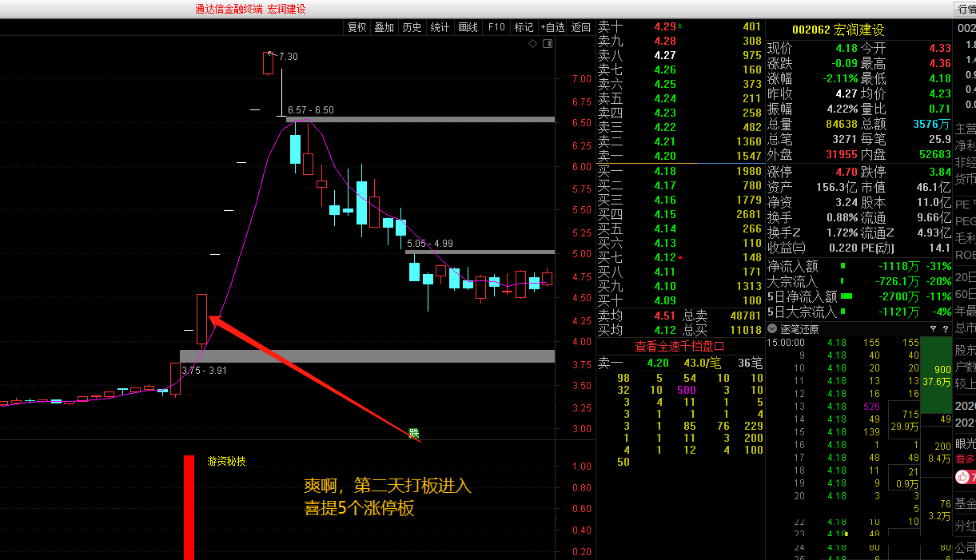Click the 复权 toolbar button
The height and width of the screenshot is (560, 976).
(x=357, y=27)
